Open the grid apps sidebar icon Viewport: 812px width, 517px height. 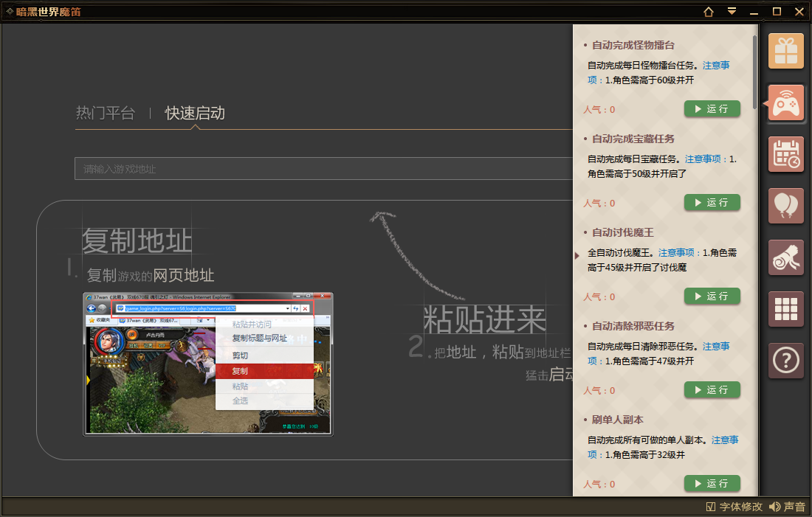(785, 310)
